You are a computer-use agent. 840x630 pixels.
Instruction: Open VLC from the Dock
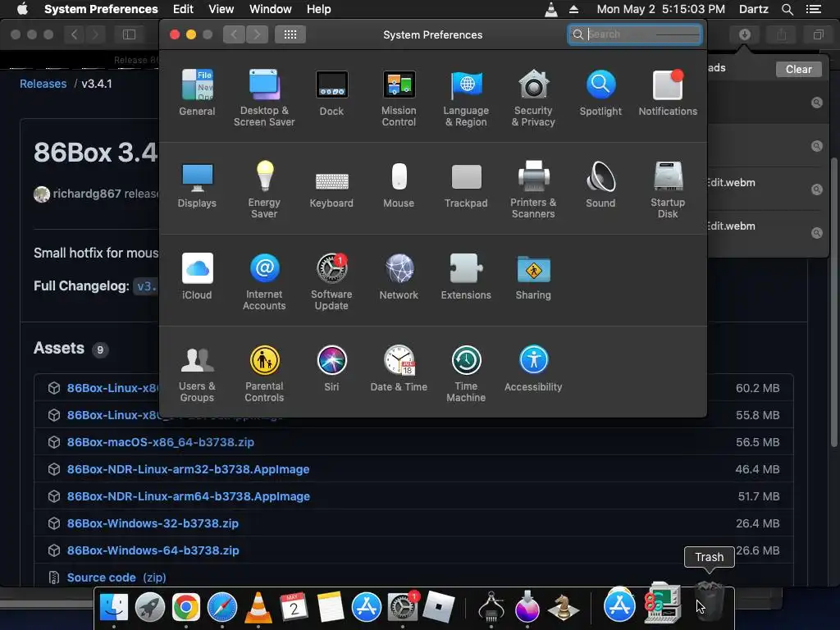coord(258,607)
